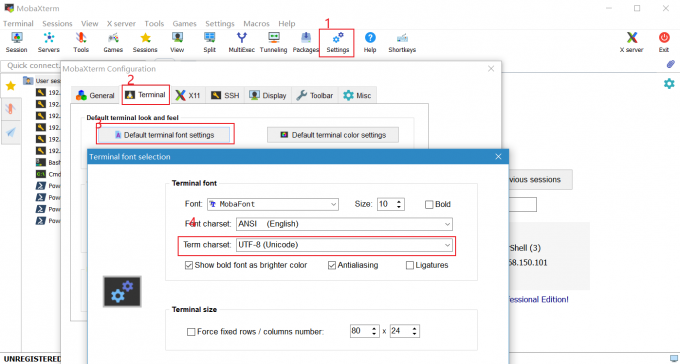The width and height of the screenshot is (680, 364).
Task: Toggle the Antialiasing checkbox
Action: 332,265
